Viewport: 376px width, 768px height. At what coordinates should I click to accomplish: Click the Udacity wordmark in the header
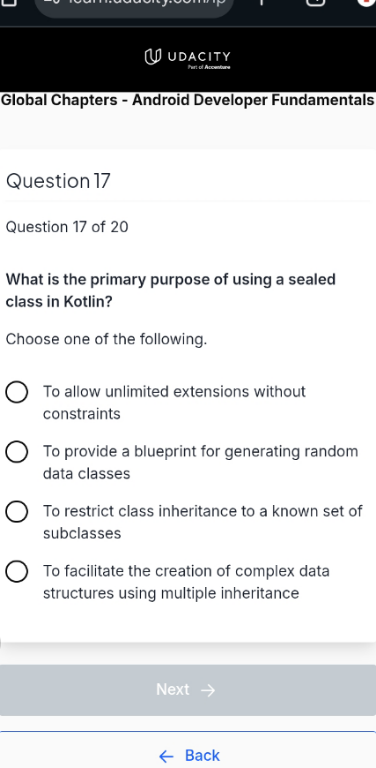coord(199,56)
